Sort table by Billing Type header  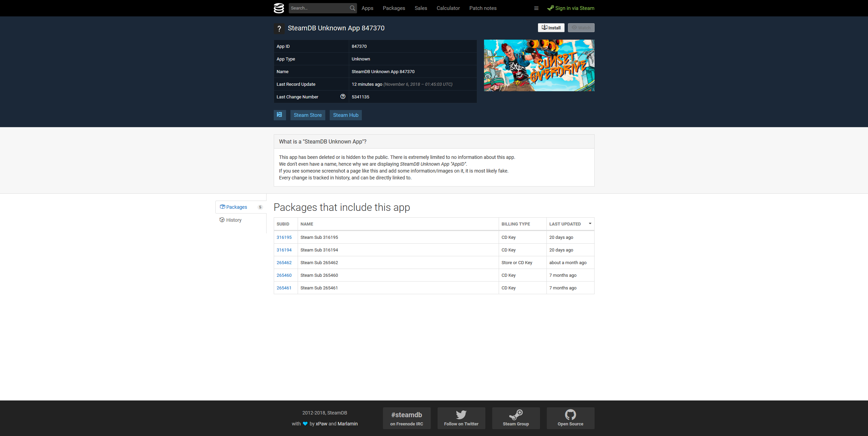[515, 224]
